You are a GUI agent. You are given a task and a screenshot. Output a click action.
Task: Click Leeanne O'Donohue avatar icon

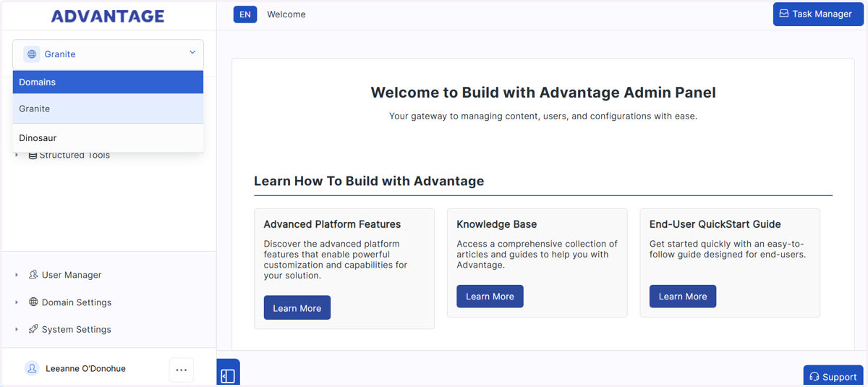[x=32, y=368]
